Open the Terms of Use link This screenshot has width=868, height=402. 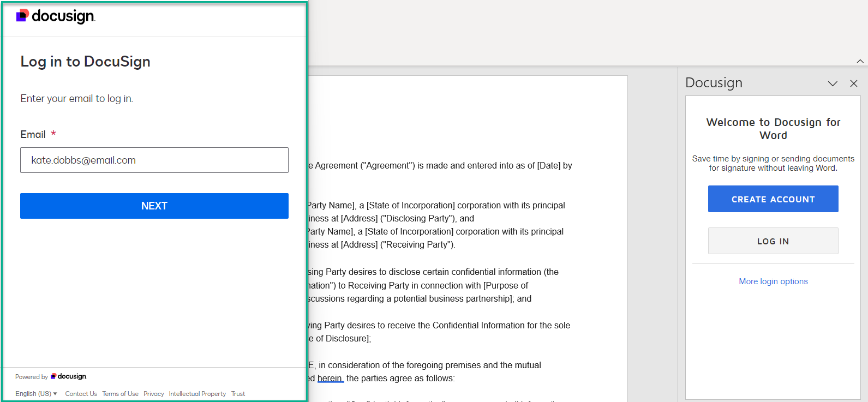(x=120, y=394)
